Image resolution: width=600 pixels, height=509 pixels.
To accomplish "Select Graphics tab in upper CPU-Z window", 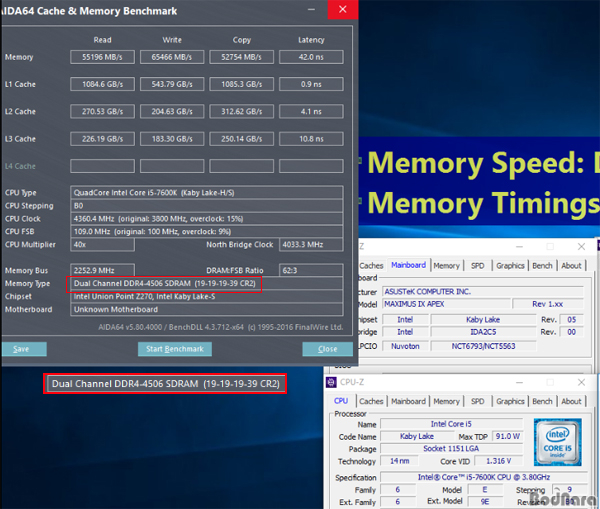I will click(510, 266).
